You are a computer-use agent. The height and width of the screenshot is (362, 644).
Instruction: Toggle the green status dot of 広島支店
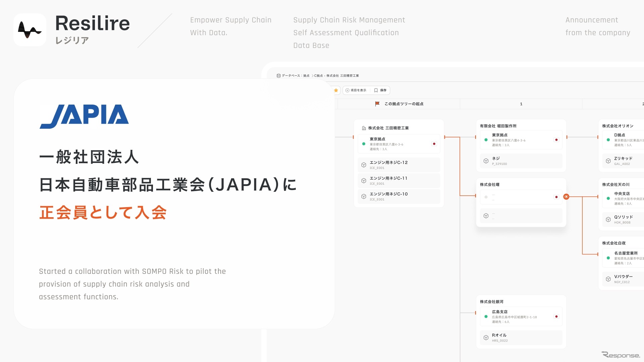[x=486, y=316]
